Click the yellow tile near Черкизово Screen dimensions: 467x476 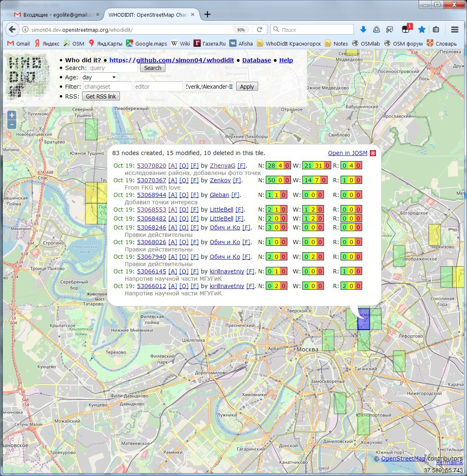(434, 235)
